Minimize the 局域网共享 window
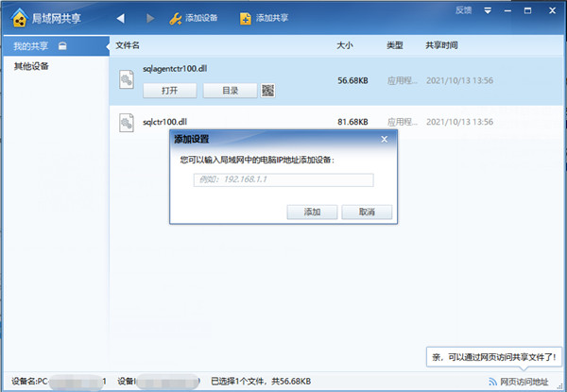This screenshot has height=392, width=567. click(507, 10)
